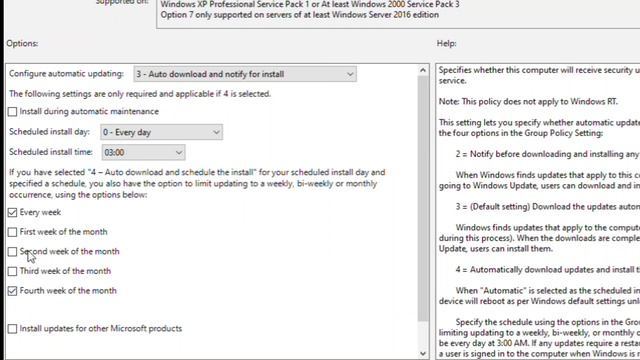Click the Options scrollbar down arrow
Screen dimensions: 640x360
[423, 353]
